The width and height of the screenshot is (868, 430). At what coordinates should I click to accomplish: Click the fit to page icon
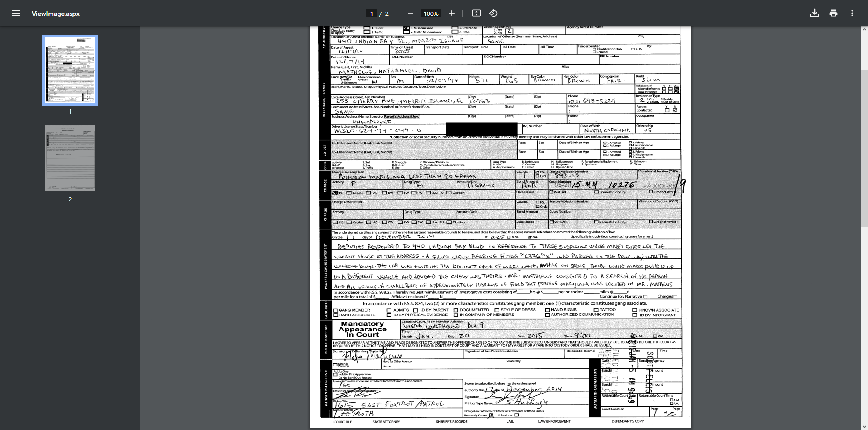pos(476,13)
